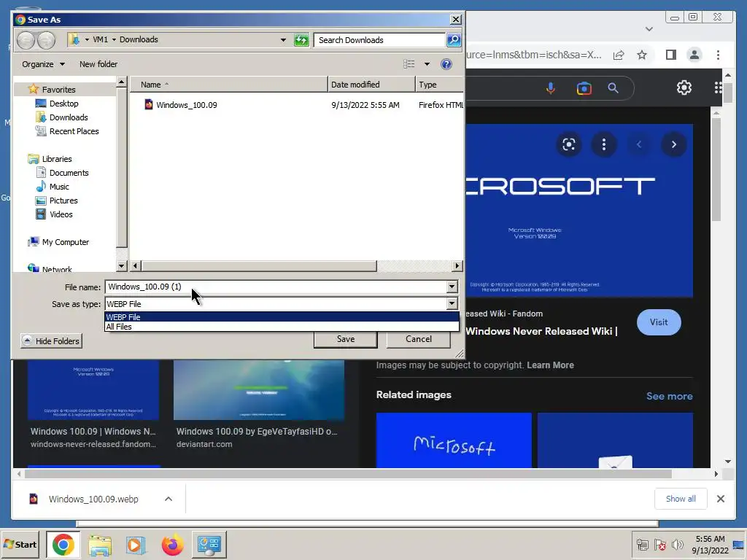Select Favorites in the navigation pane

click(x=58, y=90)
